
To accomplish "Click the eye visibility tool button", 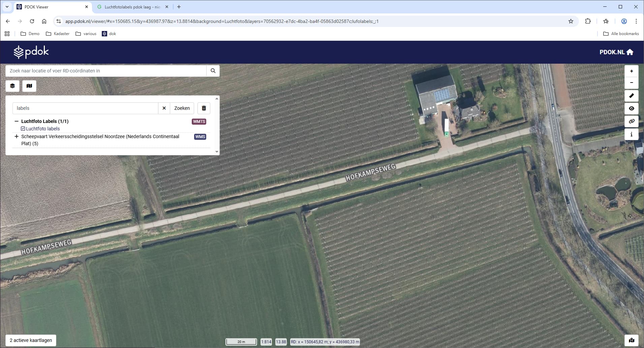I will (x=631, y=108).
